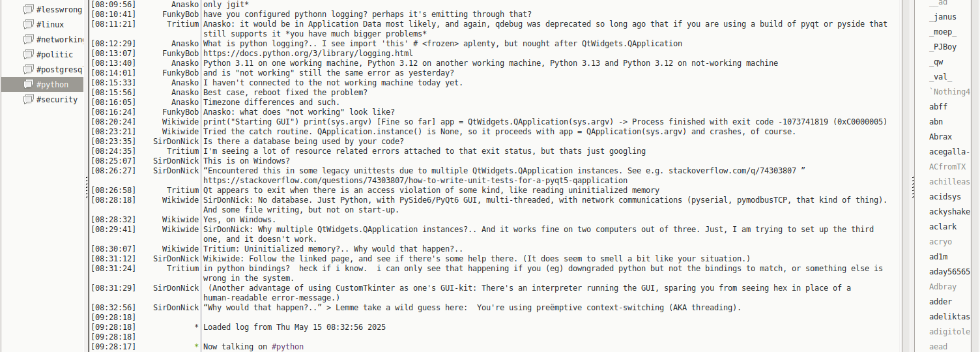Select _PJBoy in the nick list
Viewport: 980px width, 352px height.
(x=943, y=47)
